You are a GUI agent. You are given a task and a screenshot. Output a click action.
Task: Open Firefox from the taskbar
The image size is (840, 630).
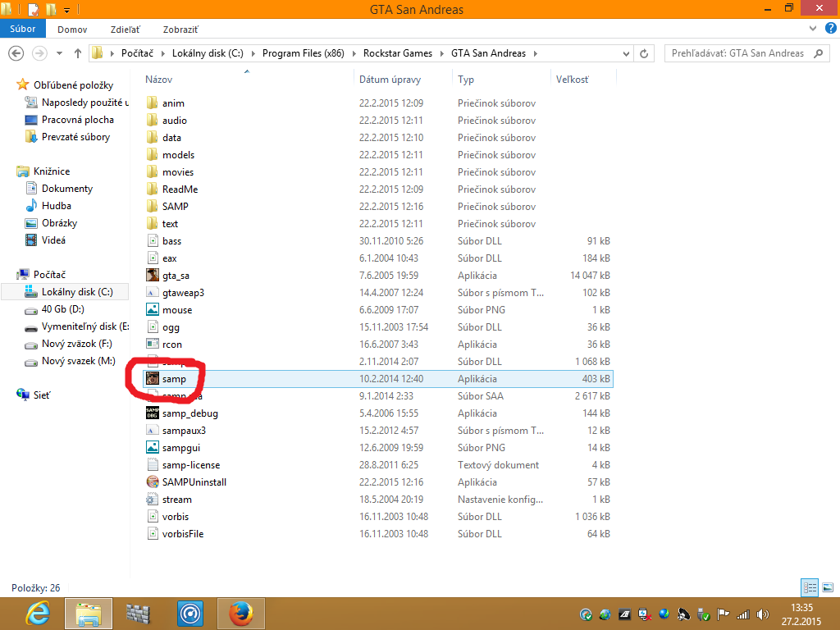pos(241,614)
